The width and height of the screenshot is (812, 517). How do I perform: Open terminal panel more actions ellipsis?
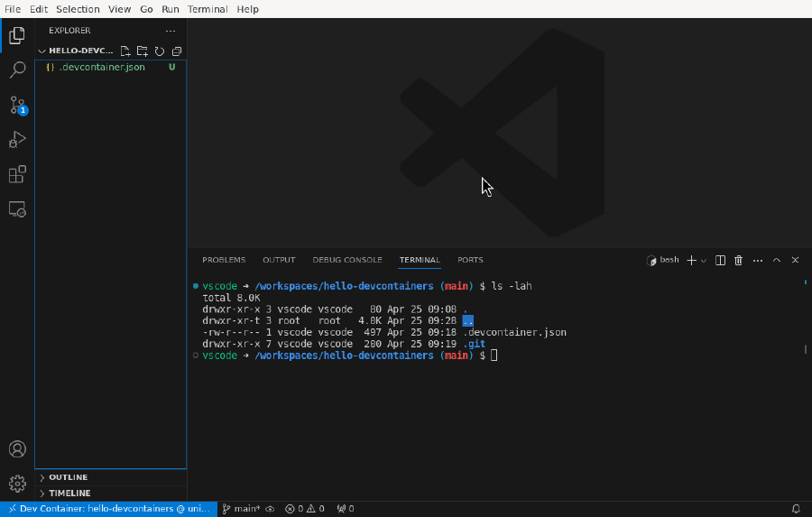point(758,260)
